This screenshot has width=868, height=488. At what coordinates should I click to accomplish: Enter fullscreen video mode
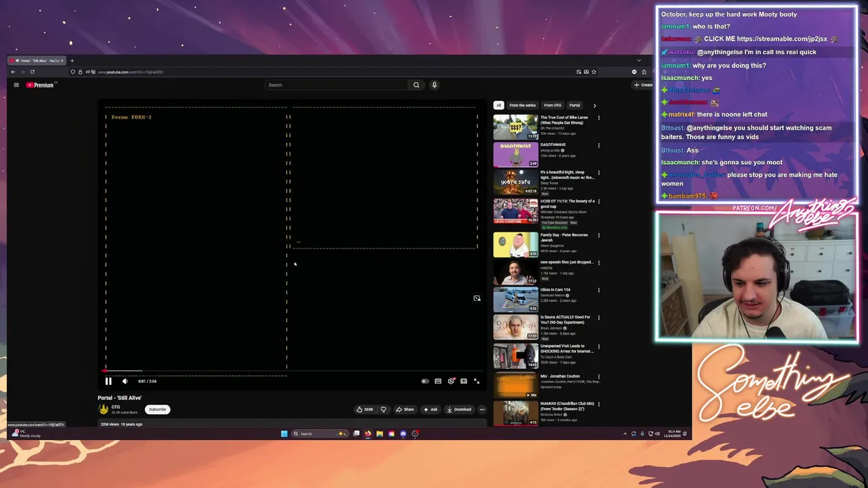(477, 381)
